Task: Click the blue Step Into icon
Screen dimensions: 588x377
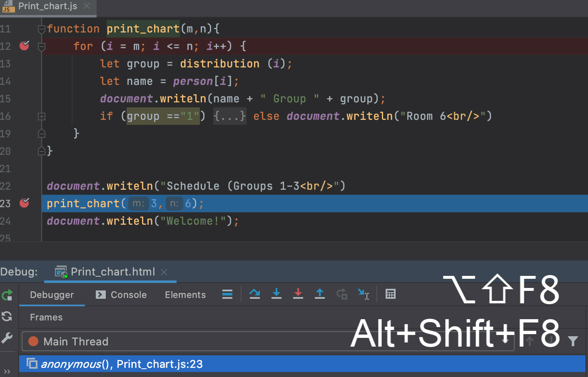Action: click(277, 294)
